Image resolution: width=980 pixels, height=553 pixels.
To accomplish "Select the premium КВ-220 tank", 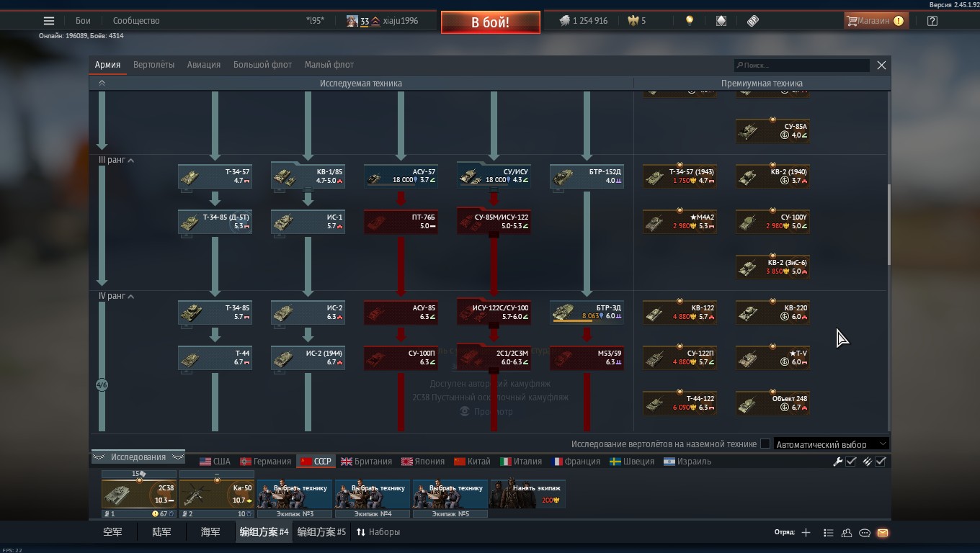I will point(772,313).
